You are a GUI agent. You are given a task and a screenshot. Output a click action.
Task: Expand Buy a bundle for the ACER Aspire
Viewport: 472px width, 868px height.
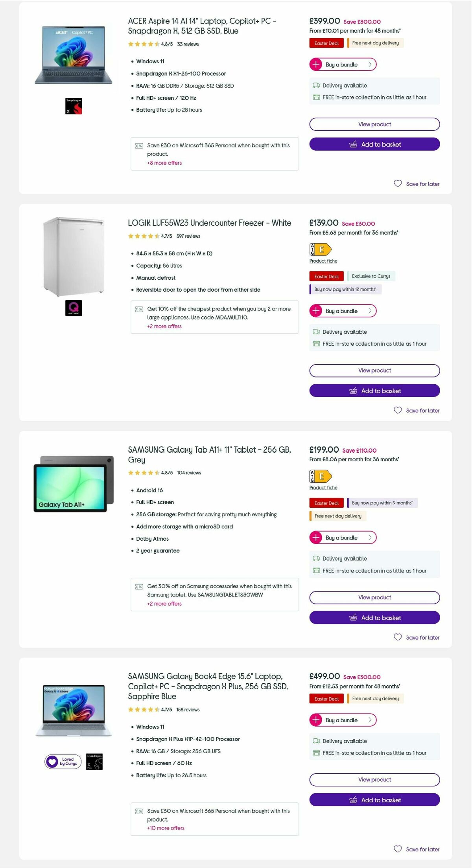(343, 64)
